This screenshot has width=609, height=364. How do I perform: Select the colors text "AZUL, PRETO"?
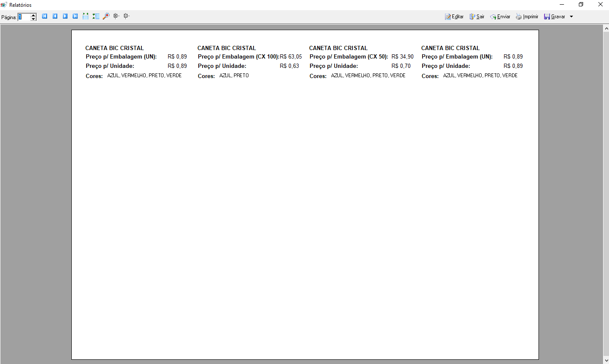tap(234, 76)
